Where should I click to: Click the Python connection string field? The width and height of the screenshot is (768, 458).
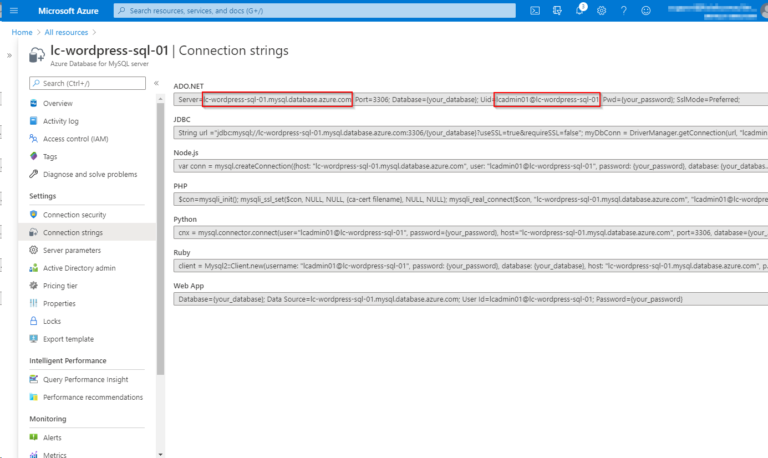[471, 233]
